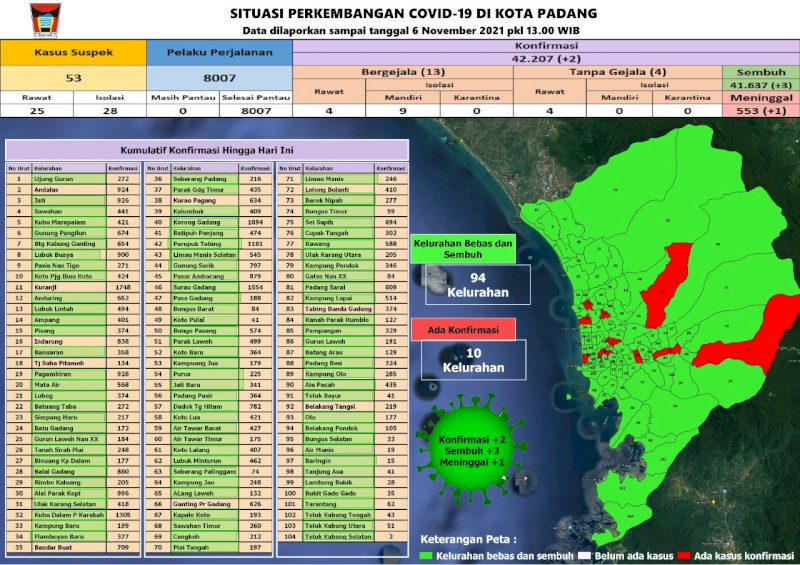Click the Bukit Gado Gado kelurahan cell

(338, 494)
